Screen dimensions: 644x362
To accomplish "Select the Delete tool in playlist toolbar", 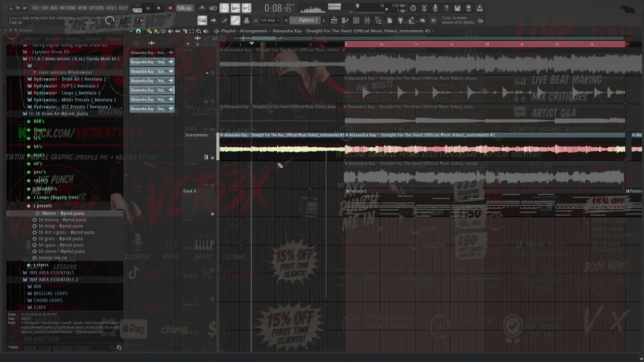I will click(164, 31).
